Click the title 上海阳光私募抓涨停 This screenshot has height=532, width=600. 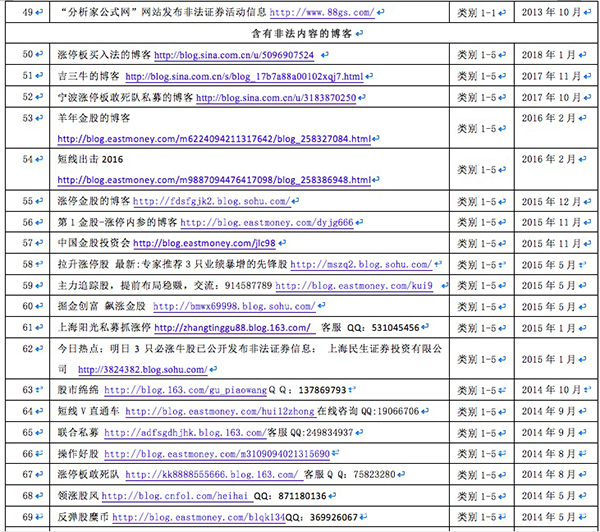104,328
